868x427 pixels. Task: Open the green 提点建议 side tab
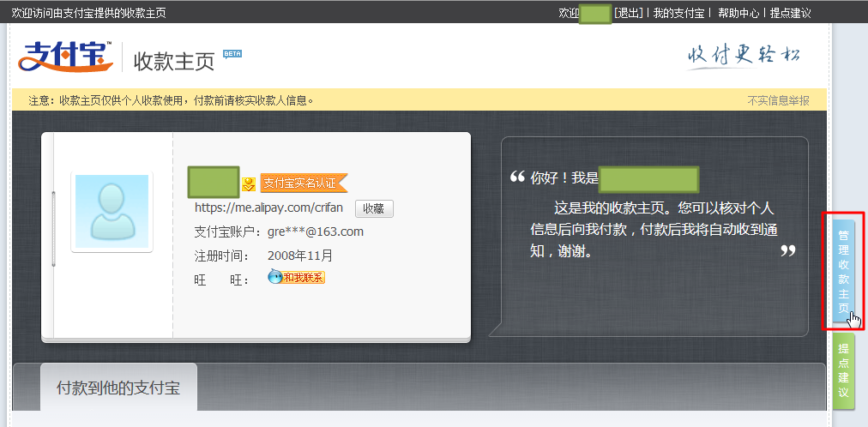click(x=843, y=370)
